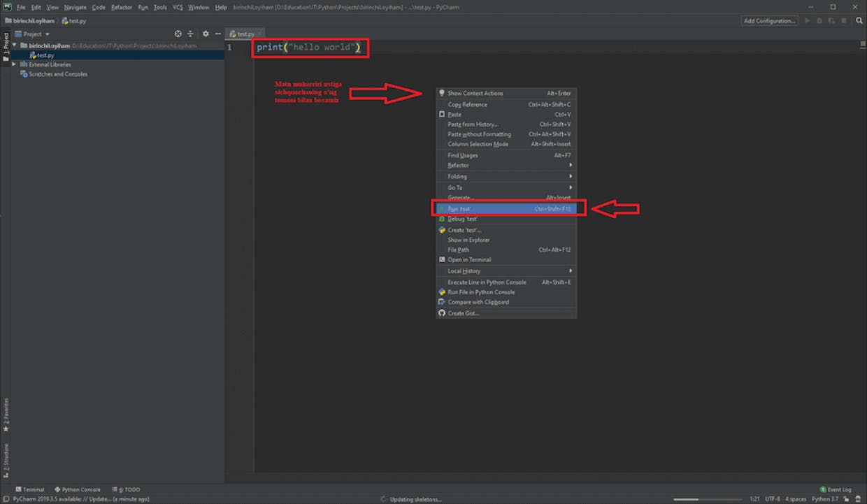Click the tool-window quick access icon at bottom-left

pos(6,499)
